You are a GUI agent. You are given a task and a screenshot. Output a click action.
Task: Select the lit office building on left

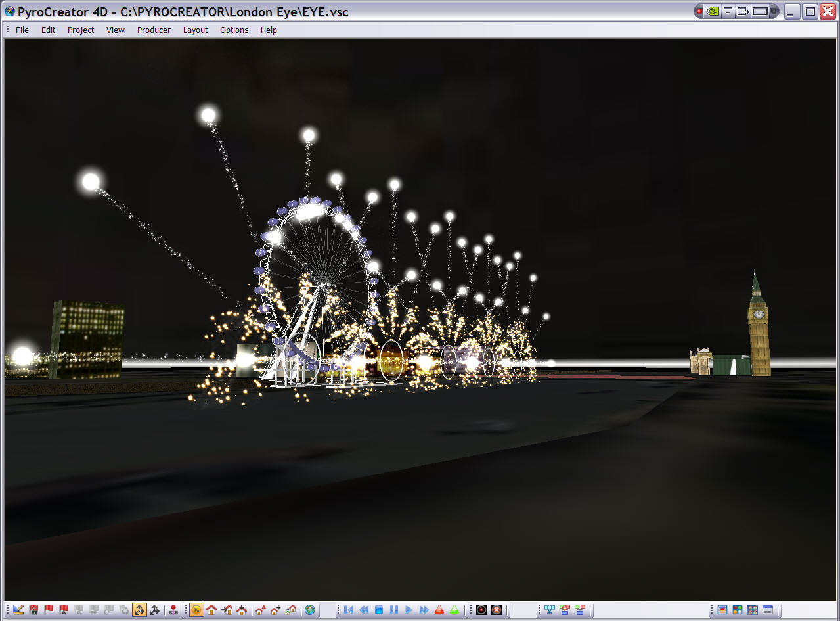pos(87,338)
